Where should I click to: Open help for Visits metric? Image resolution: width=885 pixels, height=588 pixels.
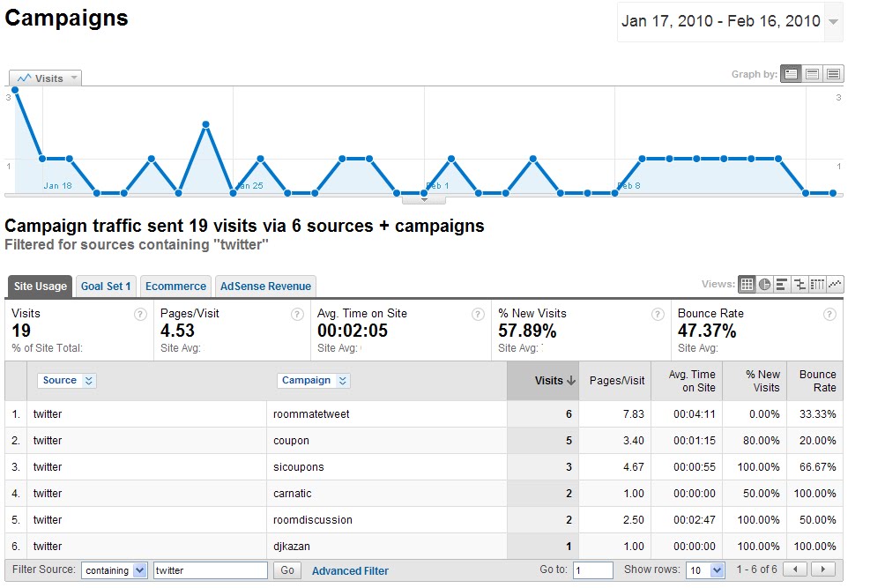(x=140, y=315)
